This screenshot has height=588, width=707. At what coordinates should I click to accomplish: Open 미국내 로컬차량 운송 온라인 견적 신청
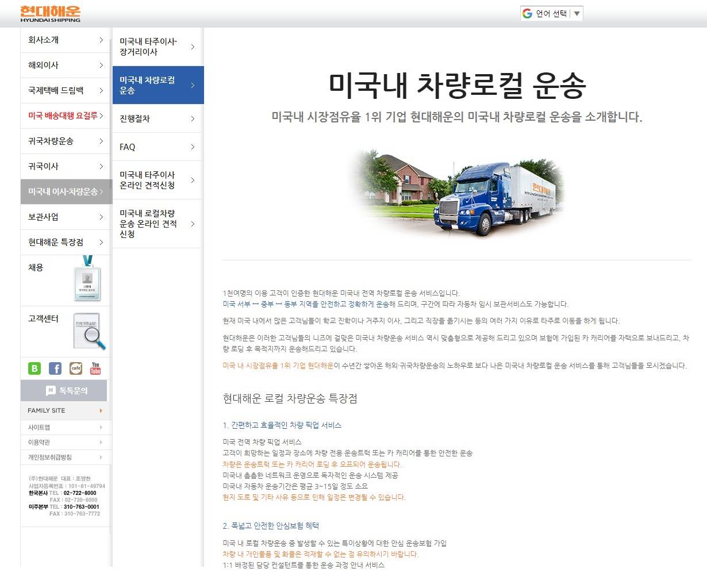(157, 224)
